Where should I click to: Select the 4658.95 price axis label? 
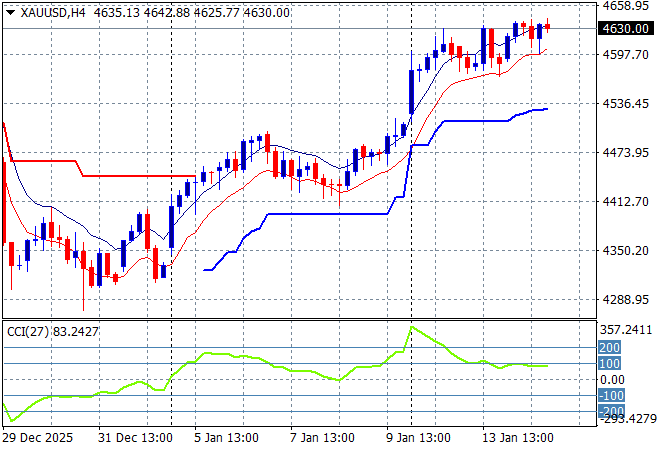tap(625, 5)
